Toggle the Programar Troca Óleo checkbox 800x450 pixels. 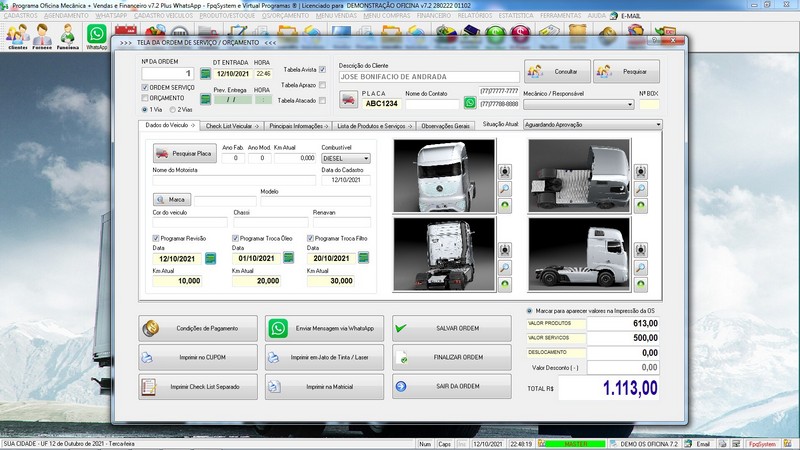click(x=235, y=238)
